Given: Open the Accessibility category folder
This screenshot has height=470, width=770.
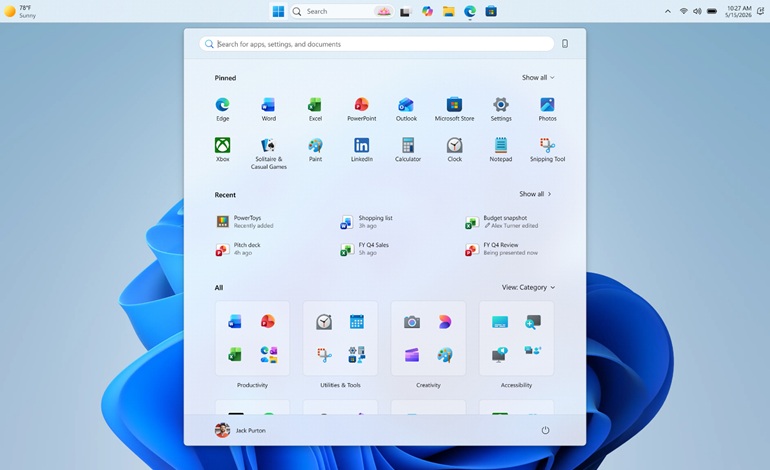Looking at the screenshot, I should tap(516, 338).
